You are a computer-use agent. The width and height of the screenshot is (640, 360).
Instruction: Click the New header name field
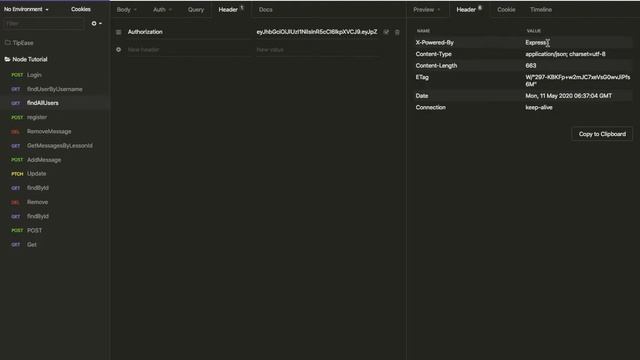point(188,50)
